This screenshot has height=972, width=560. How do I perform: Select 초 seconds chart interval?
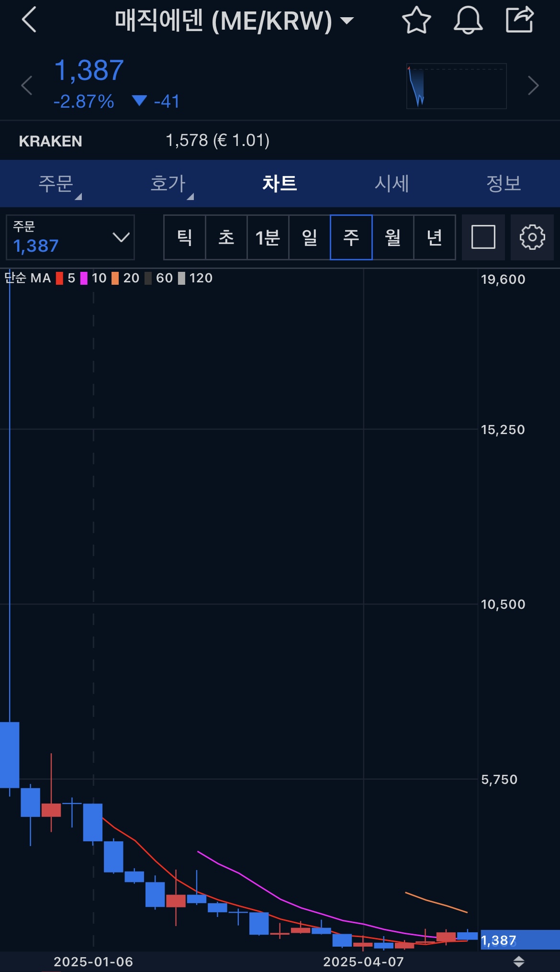pyautogui.click(x=226, y=237)
